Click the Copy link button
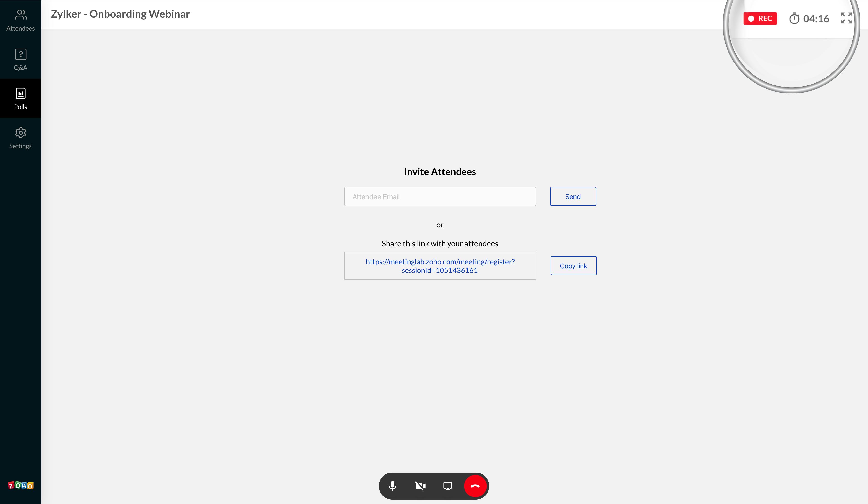Image resolution: width=868 pixels, height=504 pixels. tap(573, 266)
